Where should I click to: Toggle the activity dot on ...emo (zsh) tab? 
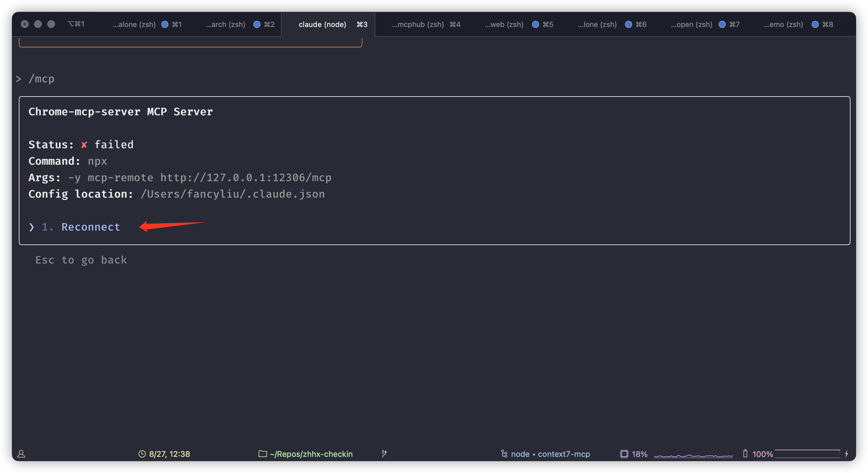[815, 24]
